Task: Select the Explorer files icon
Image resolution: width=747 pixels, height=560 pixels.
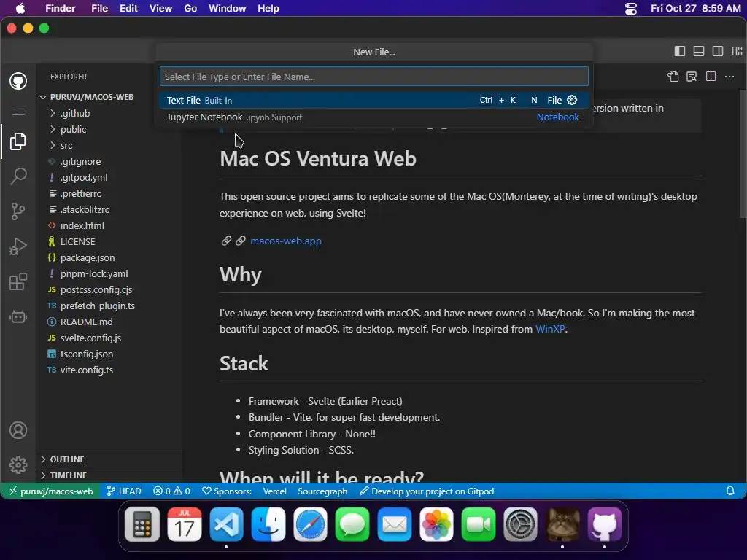Action: click(18, 141)
